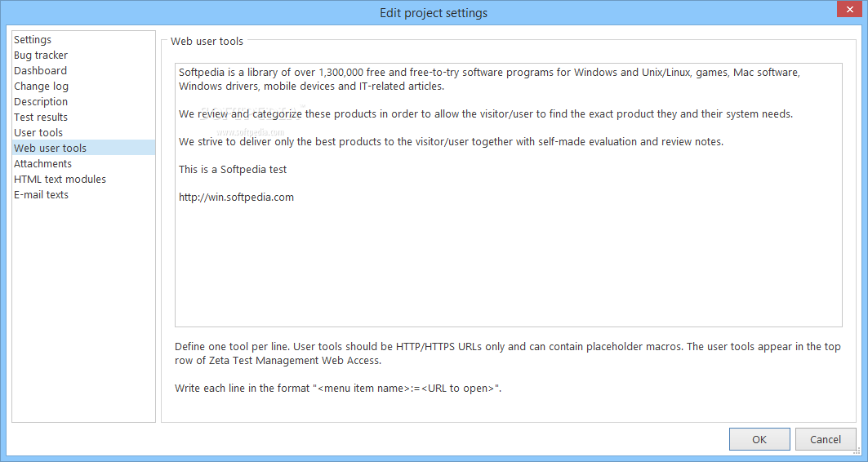Close the Edit project settings dialog
Image resolution: width=868 pixels, height=462 pixels.
click(850, 10)
